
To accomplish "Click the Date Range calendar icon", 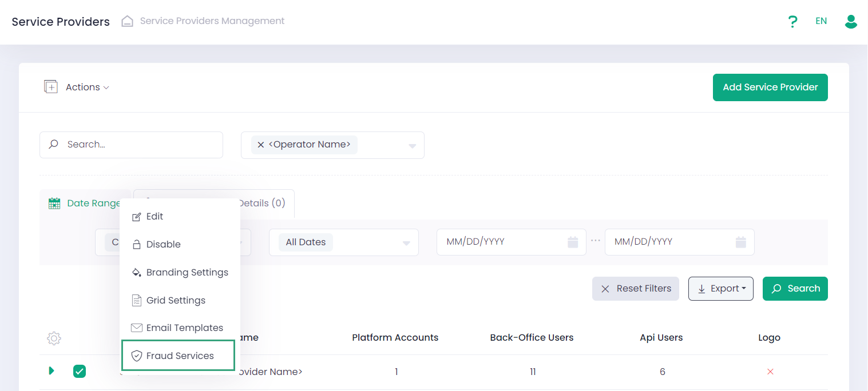I will [54, 204].
